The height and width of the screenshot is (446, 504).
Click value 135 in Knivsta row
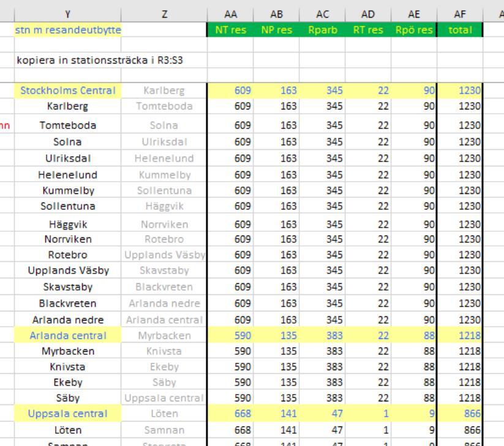(x=276, y=366)
